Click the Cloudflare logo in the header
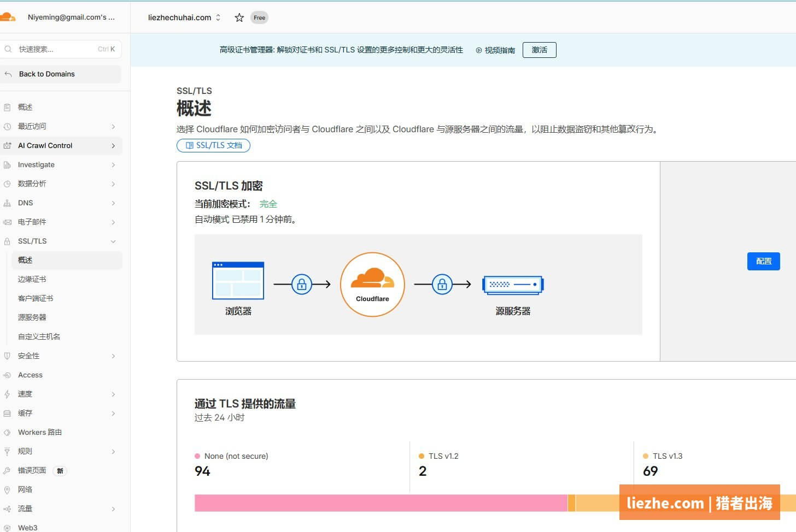Image resolution: width=796 pixels, height=532 pixels. click(x=7, y=17)
